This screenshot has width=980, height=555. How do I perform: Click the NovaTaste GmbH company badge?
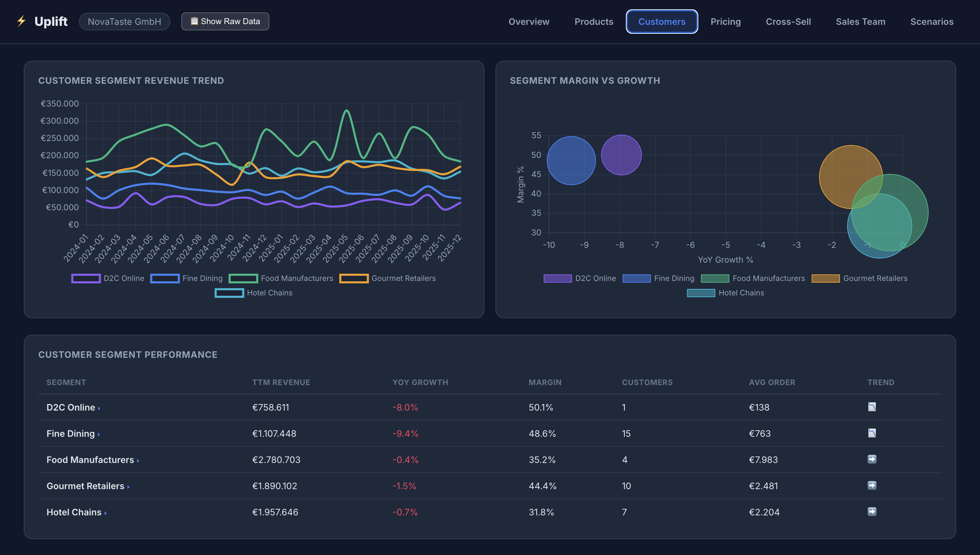pos(124,21)
